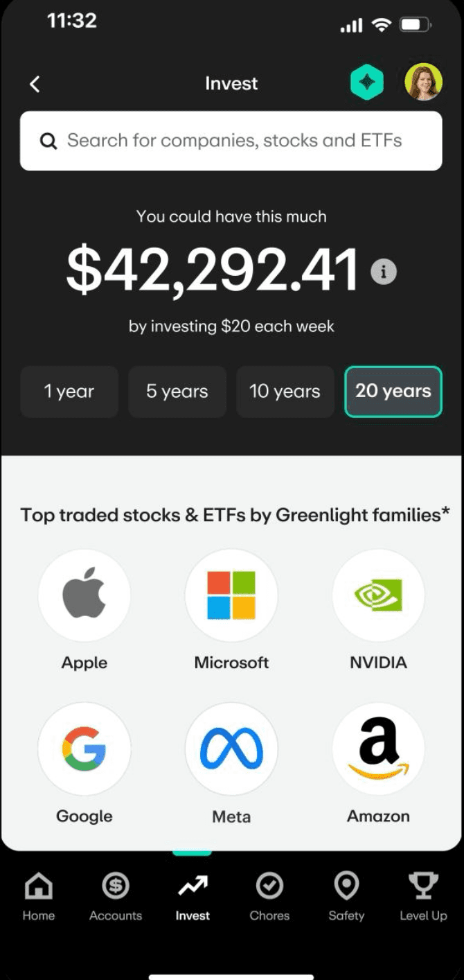Viewport: 464px width, 980px height.
Task: Select the 20 years time period
Action: point(393,392)
